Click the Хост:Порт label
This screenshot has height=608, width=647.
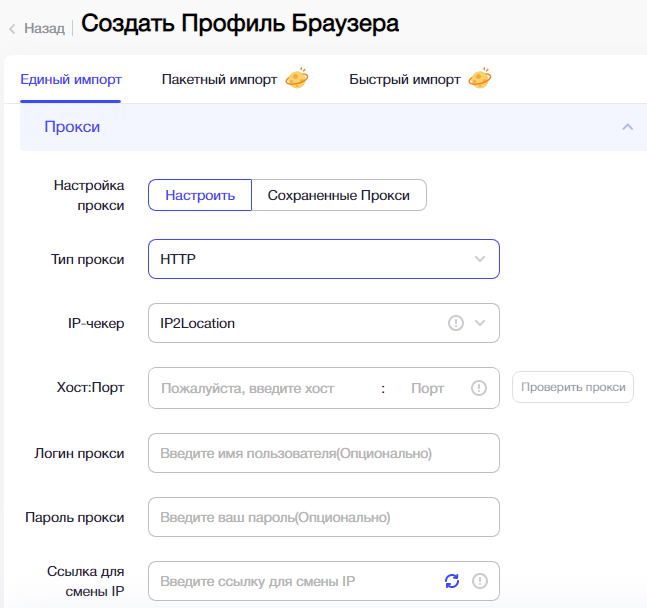coord(90,387)
